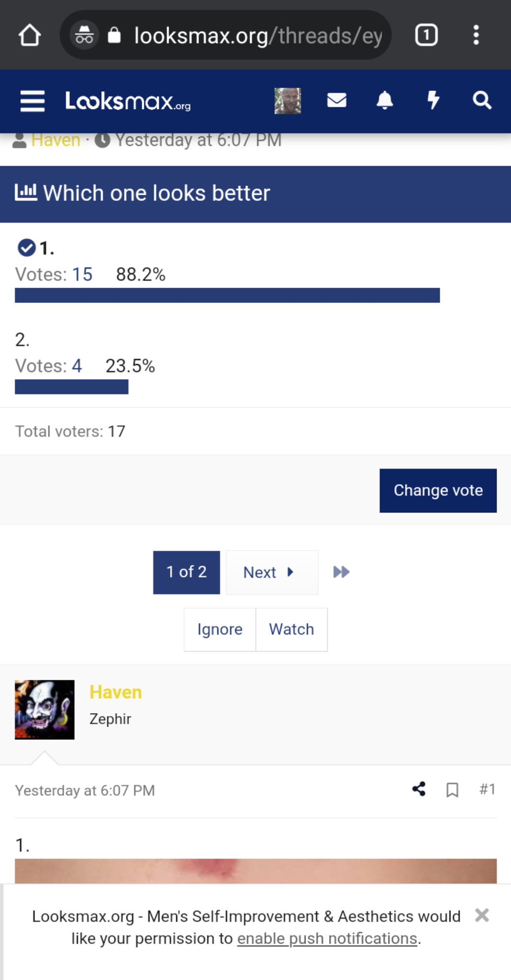The width and height of the screenshot is (511, 980).
Task: Click the Change vote button
Action: 438,490
